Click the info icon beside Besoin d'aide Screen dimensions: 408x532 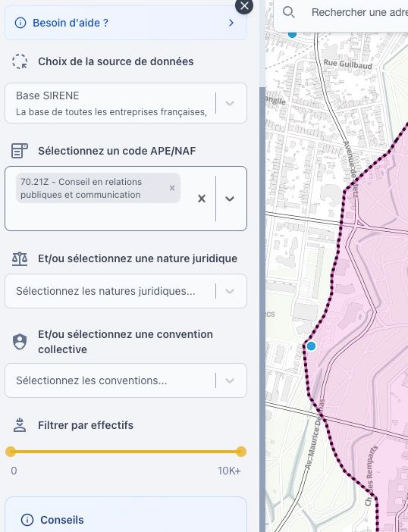[20, 23]
